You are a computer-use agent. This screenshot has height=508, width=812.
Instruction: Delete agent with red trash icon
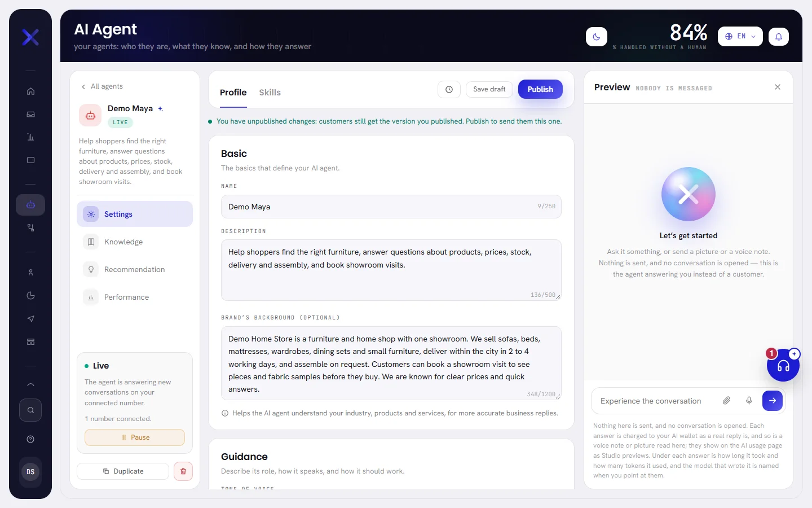pos(183,471)
